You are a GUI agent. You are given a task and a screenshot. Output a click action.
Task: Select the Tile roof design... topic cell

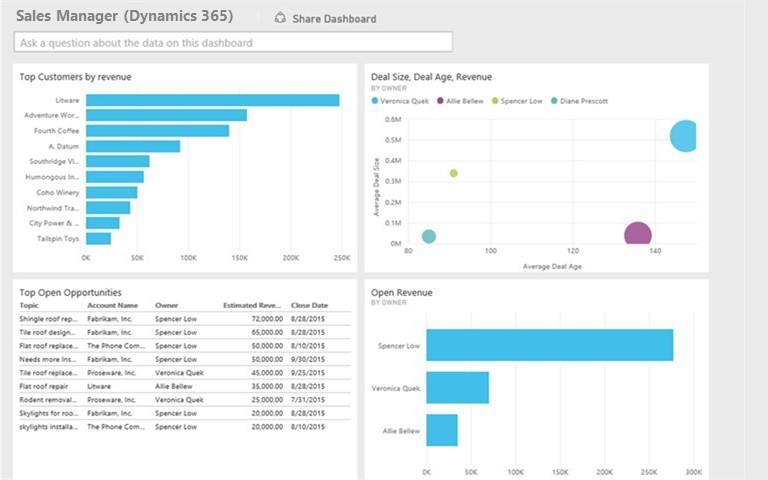[48, 332]
